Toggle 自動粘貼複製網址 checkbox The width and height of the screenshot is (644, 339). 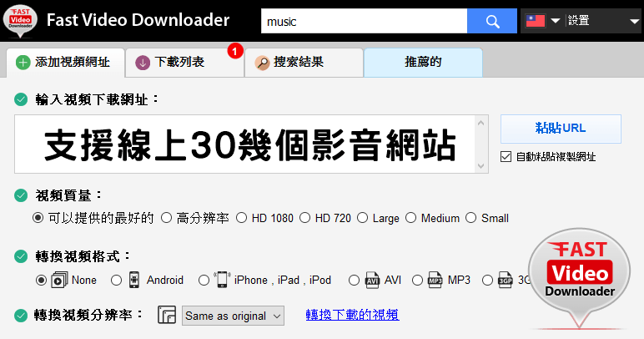pos(506,156)
